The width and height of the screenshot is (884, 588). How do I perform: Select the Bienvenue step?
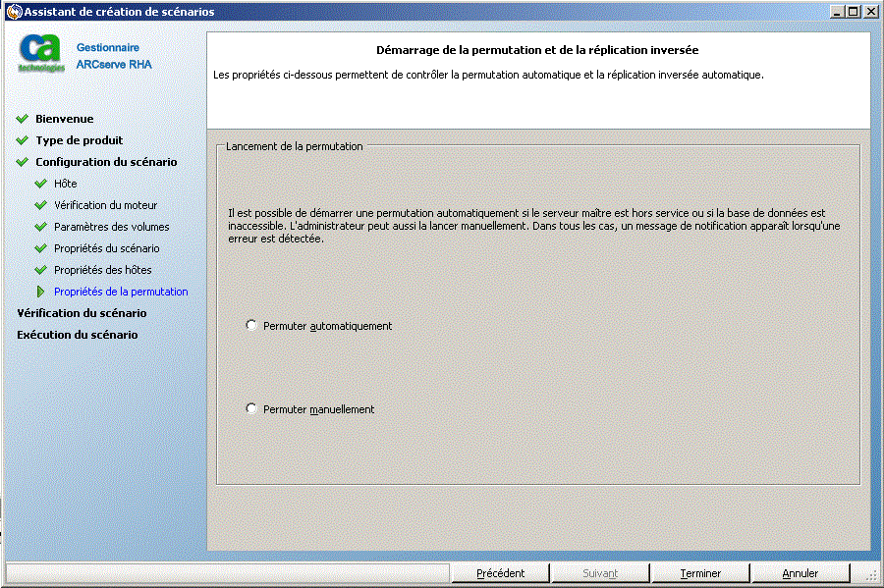click(x=63, y=119)
